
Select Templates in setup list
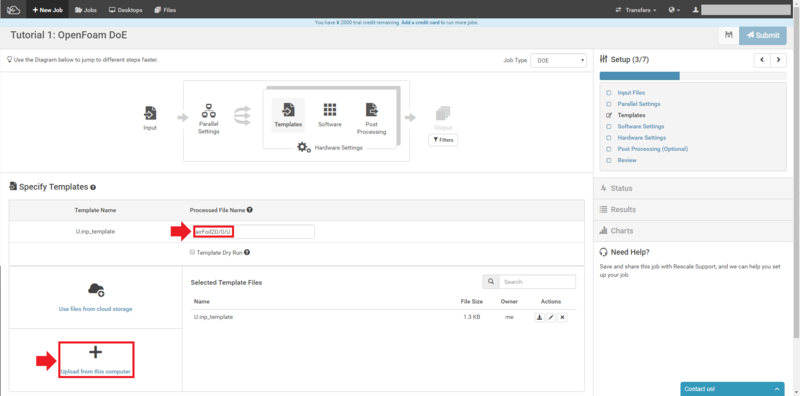click(x=631, y=115)
